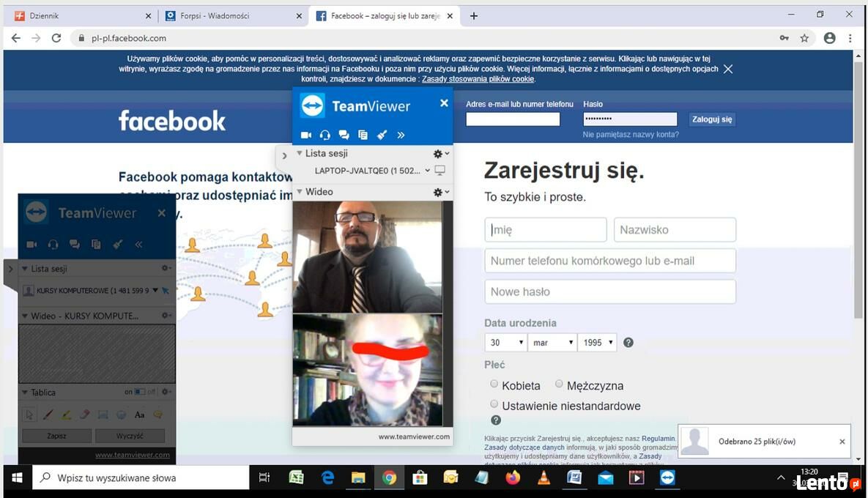This screenshot has height=498, width=868.
Task: Click the Zaloguj się button
Action: coord(712,119)
